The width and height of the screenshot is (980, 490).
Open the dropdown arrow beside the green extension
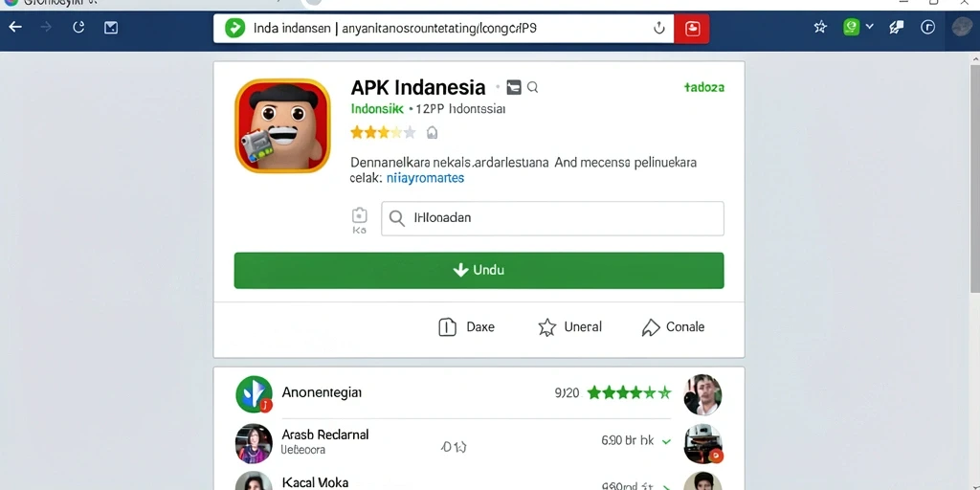[x=869, y=27]
